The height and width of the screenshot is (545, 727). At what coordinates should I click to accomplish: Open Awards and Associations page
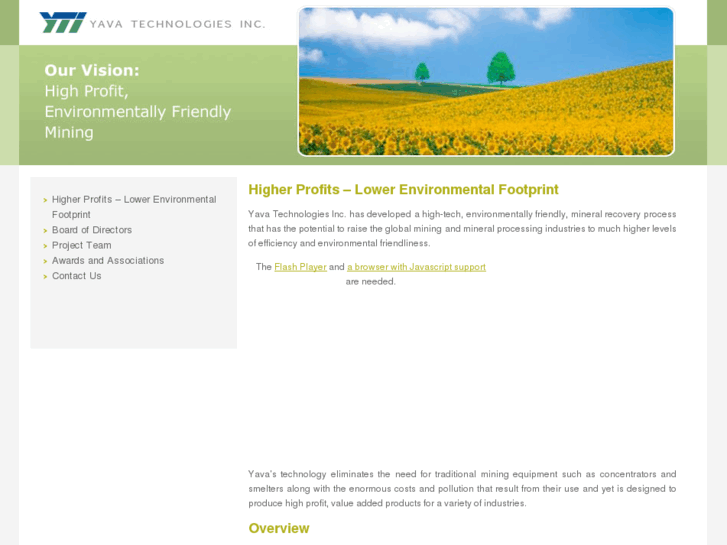coord(108,261)
